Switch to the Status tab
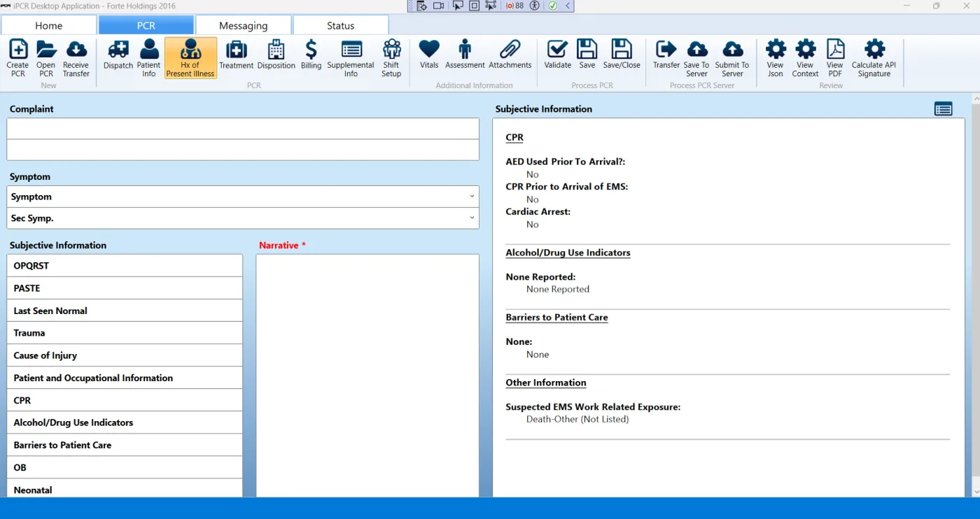This screenshot has height=519, width=980. pyautogui.click(x=341, y=25)
